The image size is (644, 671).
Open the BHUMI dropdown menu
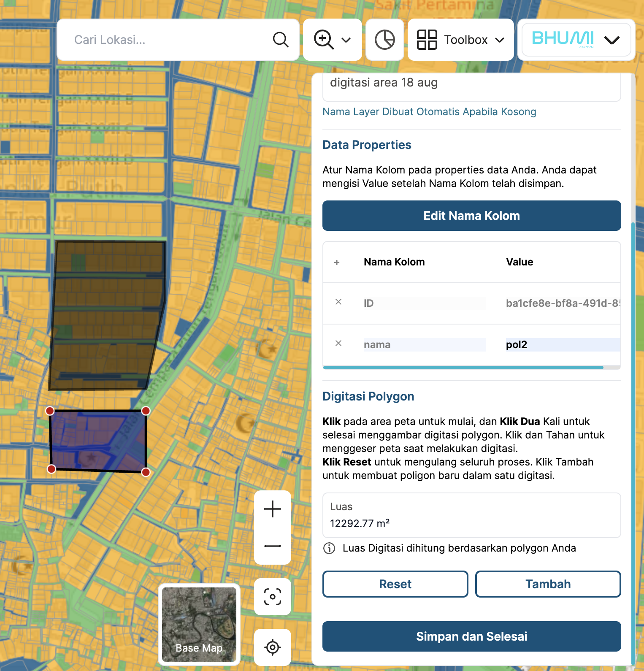coord(576,40)
